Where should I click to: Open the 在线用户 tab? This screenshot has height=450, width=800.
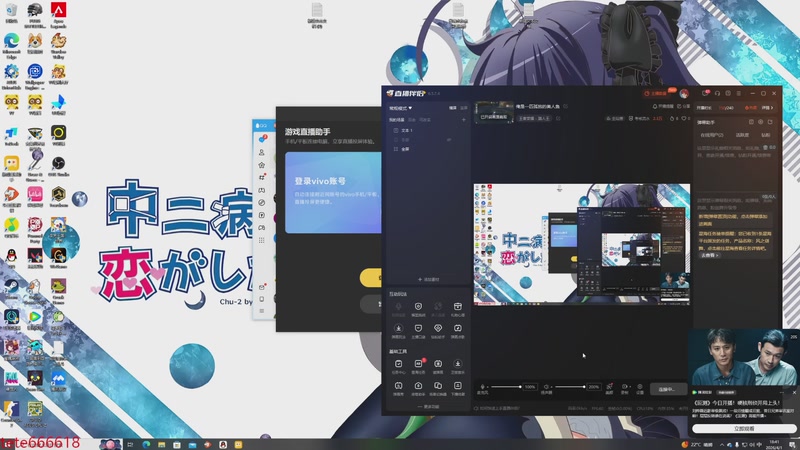[x=712, y=135]
